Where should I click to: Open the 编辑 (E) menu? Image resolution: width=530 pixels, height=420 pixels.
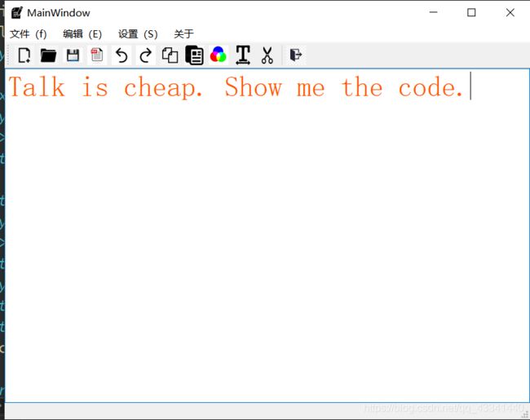(x=82, y=33)
